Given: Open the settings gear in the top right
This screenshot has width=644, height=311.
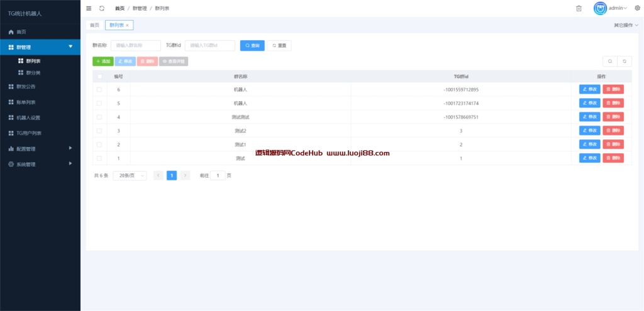Looking at the screenshot, I should pyautogui.click(x=638, y=8).
